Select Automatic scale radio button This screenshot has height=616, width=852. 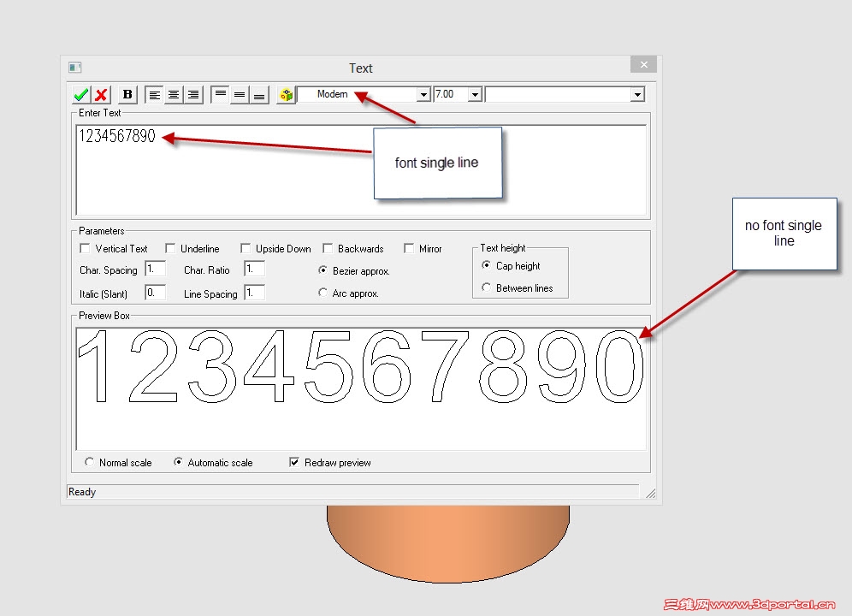[x=178, y=462]
